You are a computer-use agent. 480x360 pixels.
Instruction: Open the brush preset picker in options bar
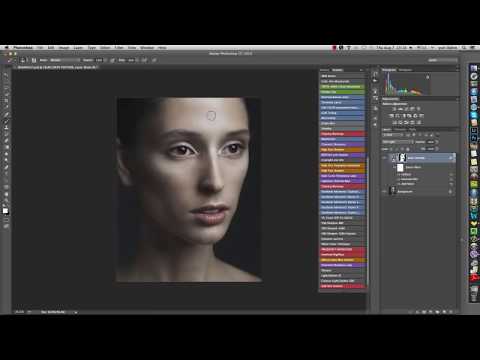click(x=23, y=60)
